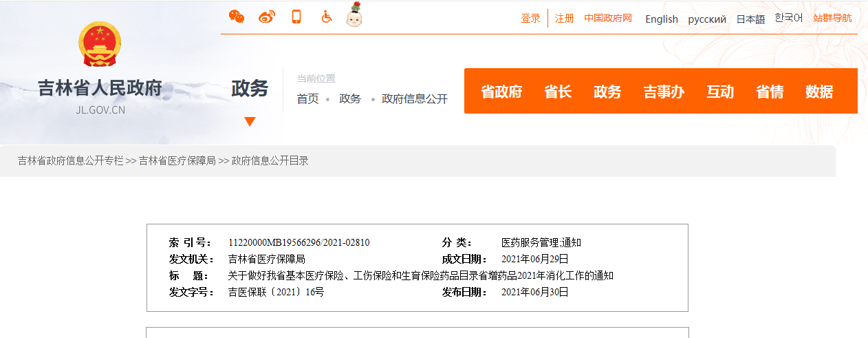868x338 pixels.
Task: Click document number 吉医保联〔2021〕16号
Action: [x=276, y=293]
